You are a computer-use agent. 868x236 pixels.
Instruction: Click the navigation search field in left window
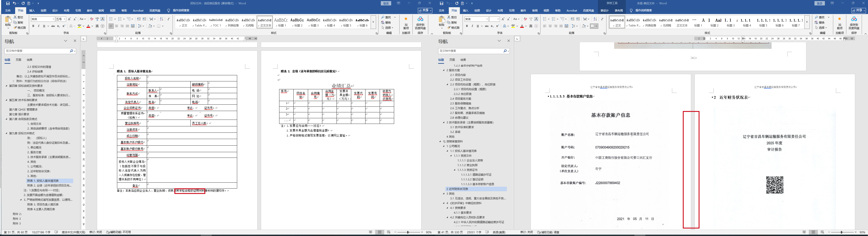(x=37, y=51)
